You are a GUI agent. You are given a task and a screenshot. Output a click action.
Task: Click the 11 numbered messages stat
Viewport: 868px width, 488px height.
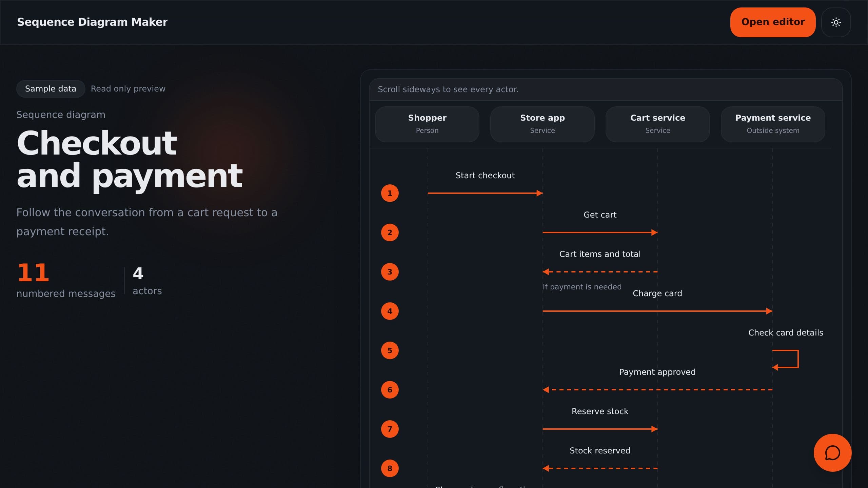tap(66, 280)
